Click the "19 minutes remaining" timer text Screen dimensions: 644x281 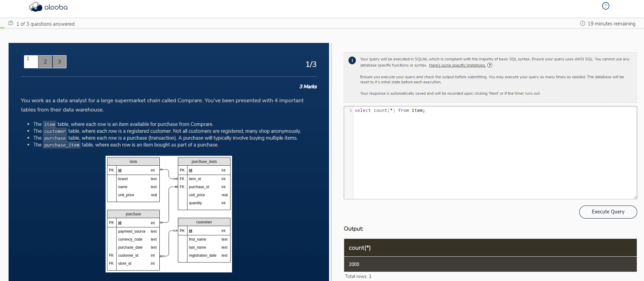pos(611,24)
